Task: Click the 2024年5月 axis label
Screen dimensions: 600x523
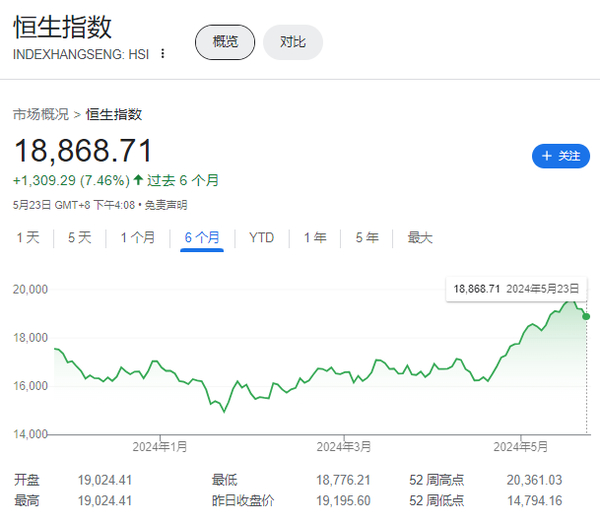Action: (x=520, y=446)
